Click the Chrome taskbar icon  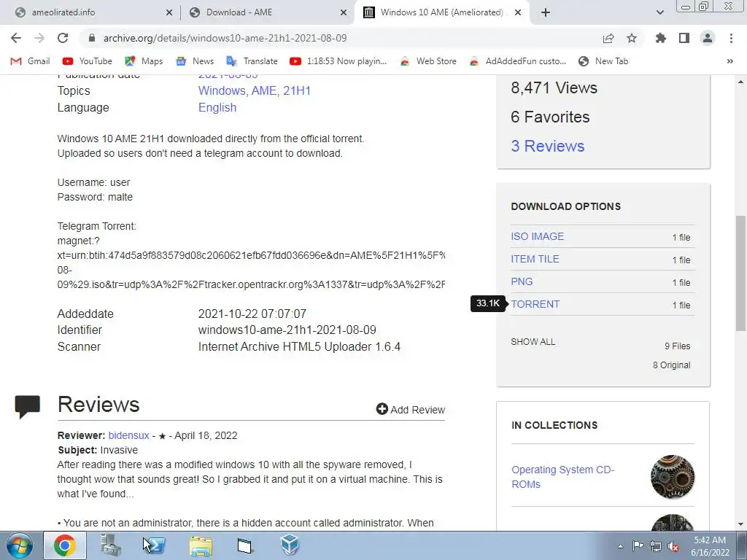coord(65,545)
